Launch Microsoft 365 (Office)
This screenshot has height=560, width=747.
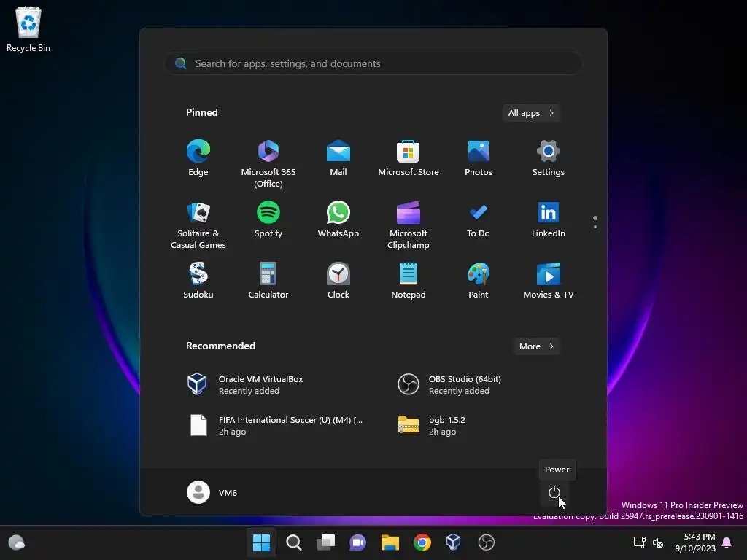tap(268, 164)
